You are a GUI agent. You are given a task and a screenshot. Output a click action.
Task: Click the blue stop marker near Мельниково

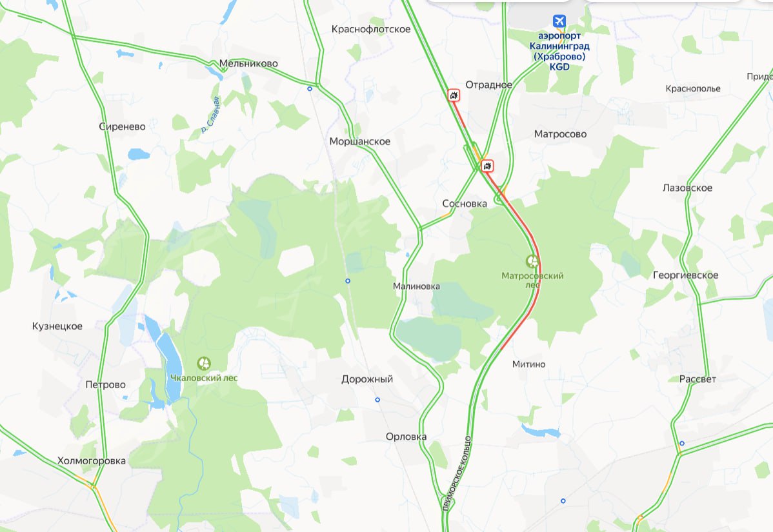click(310, 89)
